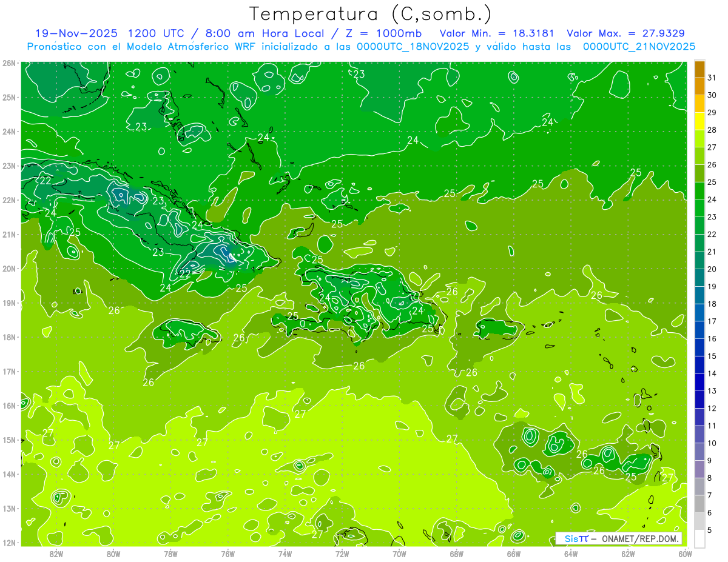Click the legend value label '5'

click(710, 530)
